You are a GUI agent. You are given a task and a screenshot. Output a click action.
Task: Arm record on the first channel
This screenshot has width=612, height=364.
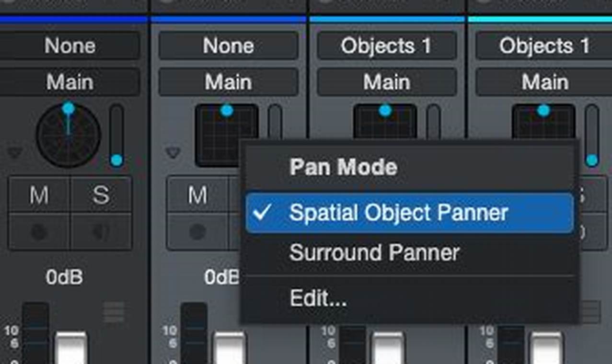39,232
